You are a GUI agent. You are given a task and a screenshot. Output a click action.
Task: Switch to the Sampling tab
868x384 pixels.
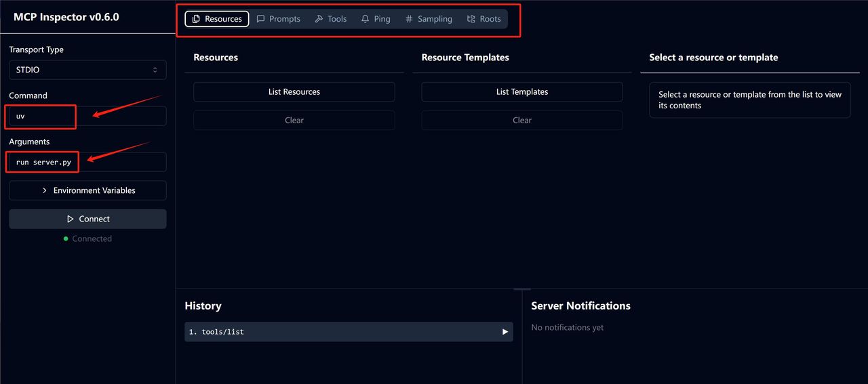point(428,19)
